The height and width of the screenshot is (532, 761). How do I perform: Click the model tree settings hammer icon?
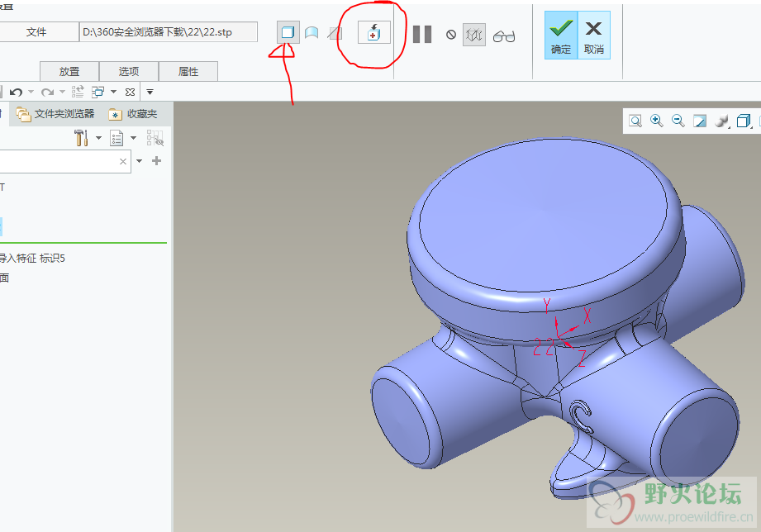[81, 138]
